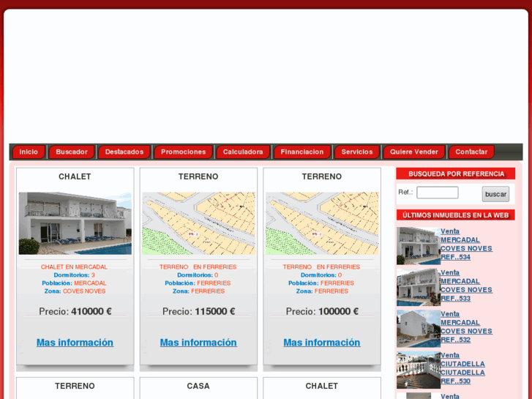Open the Calculadora page
This screenshot has height=399, width=532.
pos(243,152)
